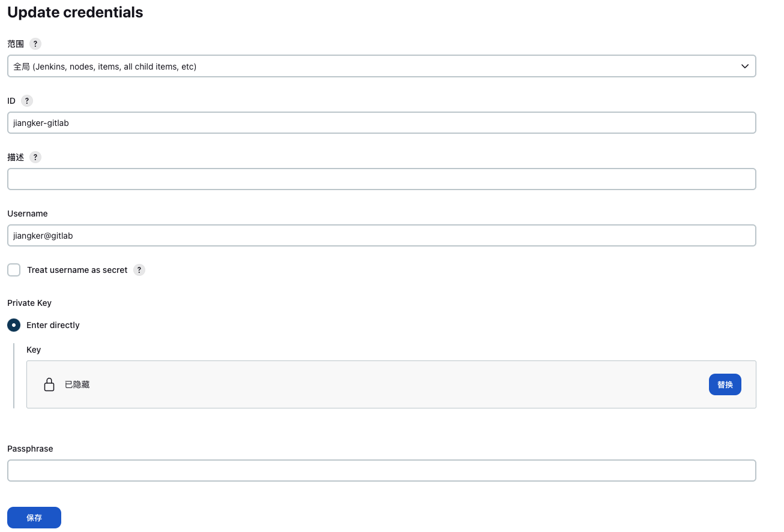784x532 pixels.
Task: Click the 已隐藏 hidden key text
Action: [x=77, y=384]
